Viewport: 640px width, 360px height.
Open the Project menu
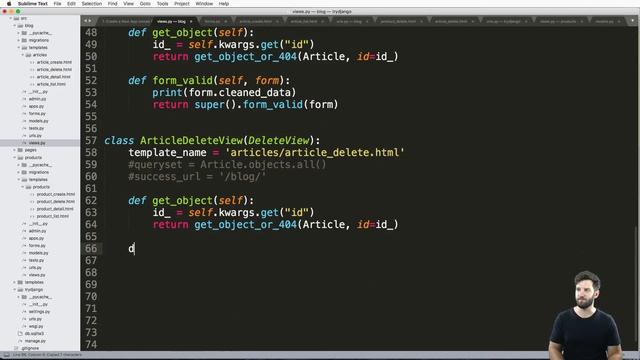(x=182, y=3)
